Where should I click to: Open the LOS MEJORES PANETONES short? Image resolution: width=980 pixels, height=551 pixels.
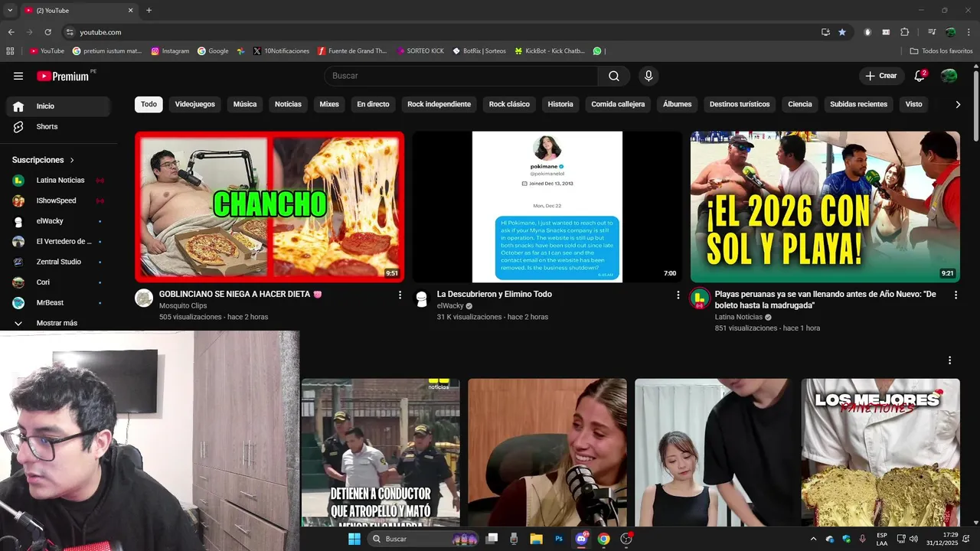(x=880, y=453)
